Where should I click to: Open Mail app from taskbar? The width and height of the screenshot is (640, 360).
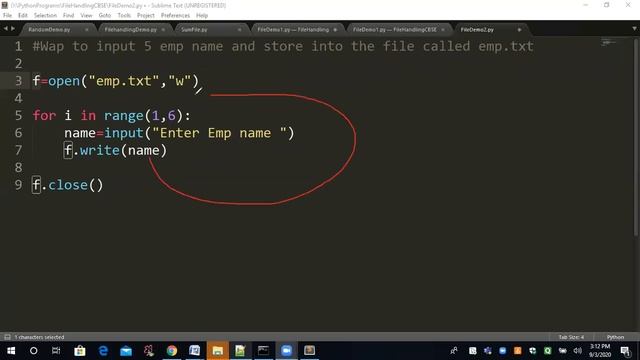126,351
